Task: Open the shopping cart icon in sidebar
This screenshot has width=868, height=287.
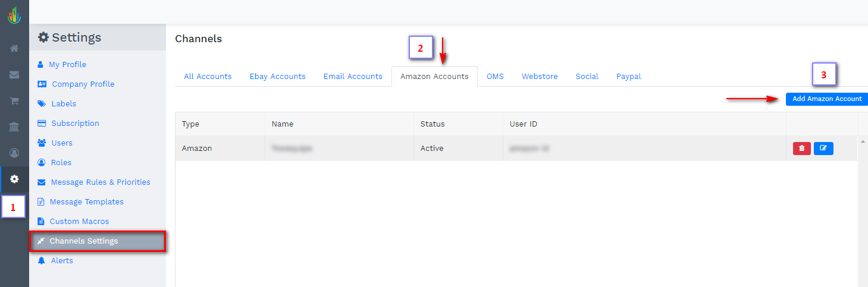Action: point(14,101)
